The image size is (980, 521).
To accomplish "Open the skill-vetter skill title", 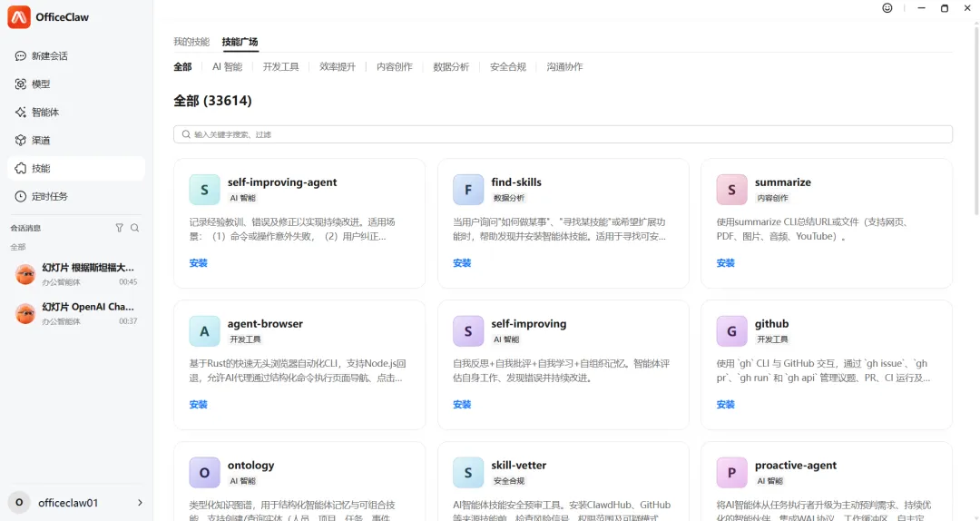I will [519, 465].
